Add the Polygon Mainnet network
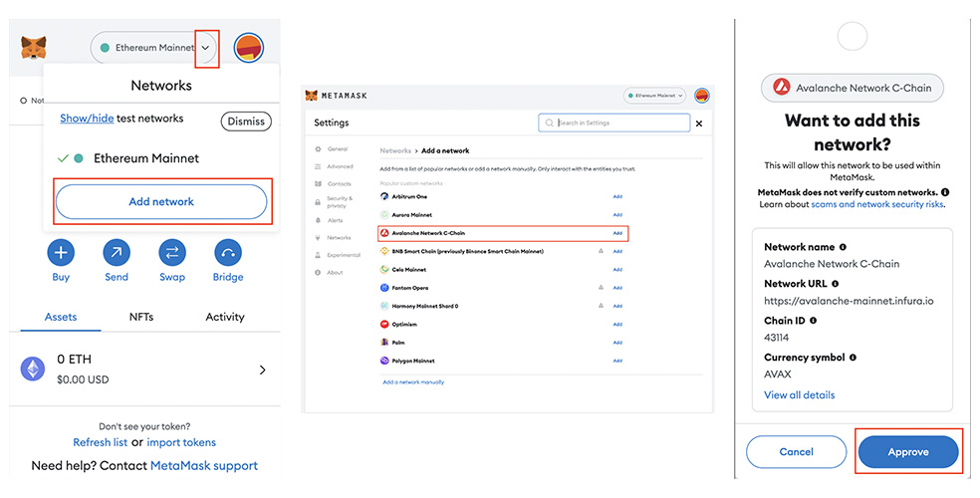The image size is (980, 498). (617, 361)
